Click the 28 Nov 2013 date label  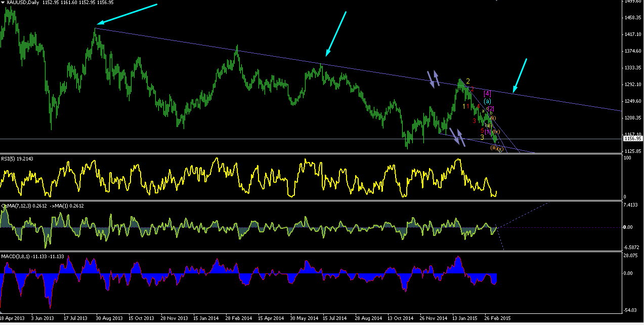tap(174, 318)
